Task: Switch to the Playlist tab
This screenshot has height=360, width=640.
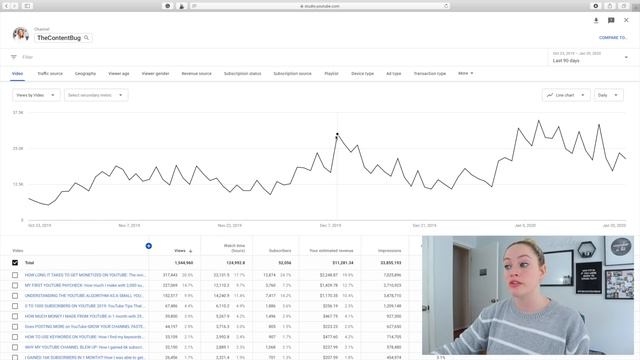Action: click(x=331, y=73)
